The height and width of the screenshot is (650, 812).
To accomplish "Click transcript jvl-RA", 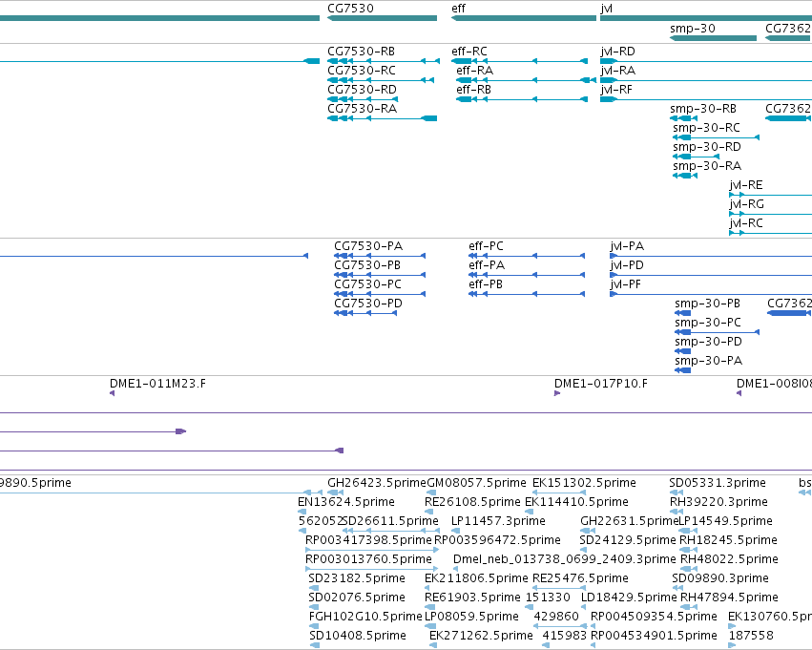I will pos(617,71).
